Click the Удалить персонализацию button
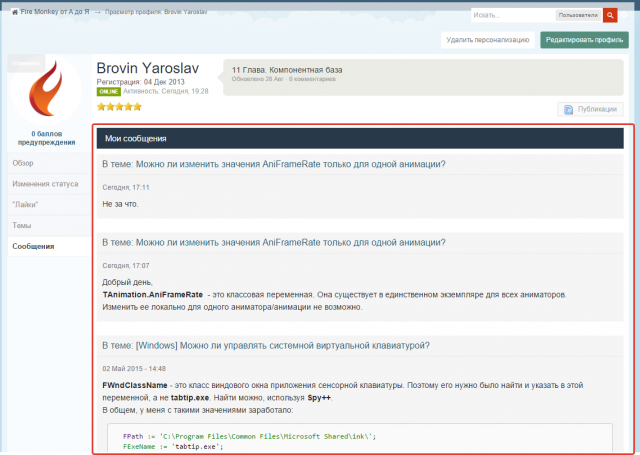The height and width of the screenshot is (455, 640). point(488,40)
